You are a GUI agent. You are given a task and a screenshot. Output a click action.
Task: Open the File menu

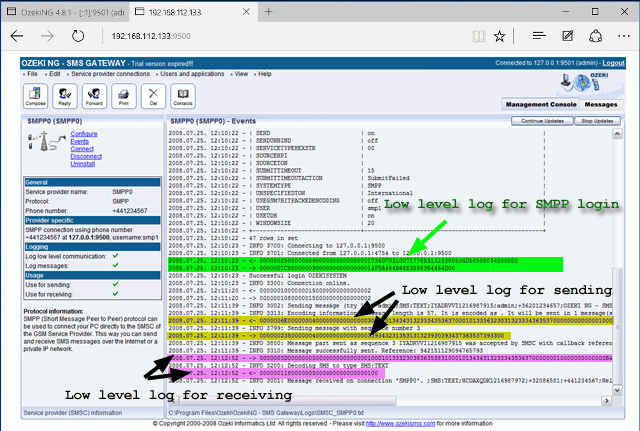32,74
